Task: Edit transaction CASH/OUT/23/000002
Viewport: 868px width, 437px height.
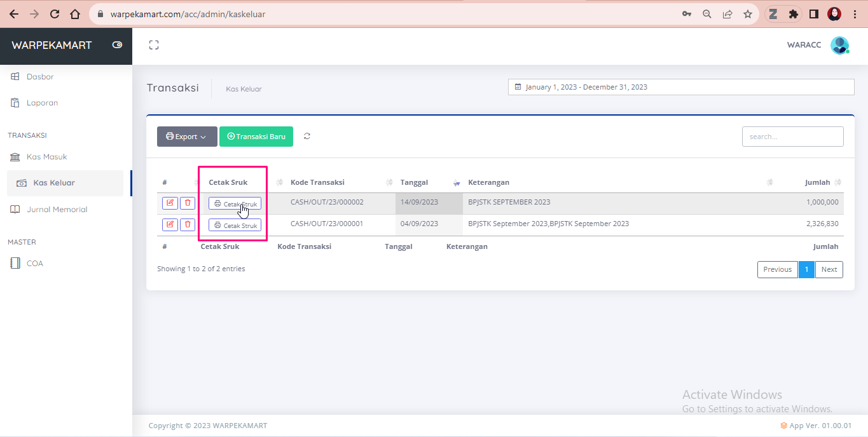Action: pyautogui.click(x=170, y=203)
